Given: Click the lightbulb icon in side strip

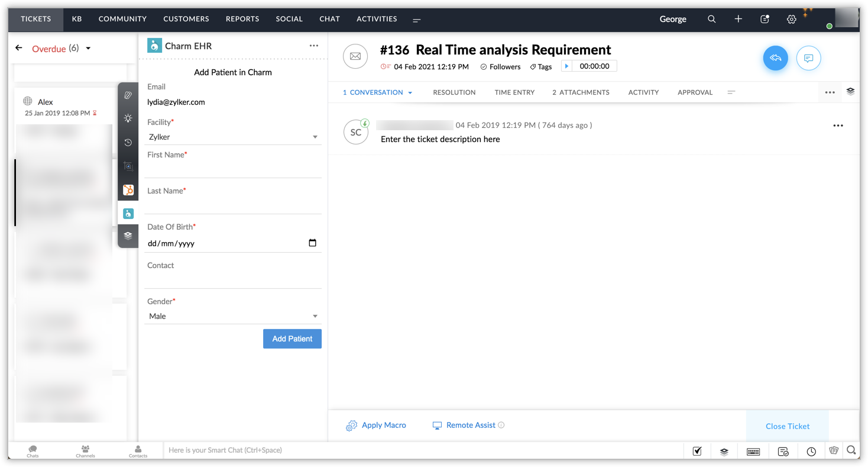Looking at the screenshot, I should click(x=128, y=118).
